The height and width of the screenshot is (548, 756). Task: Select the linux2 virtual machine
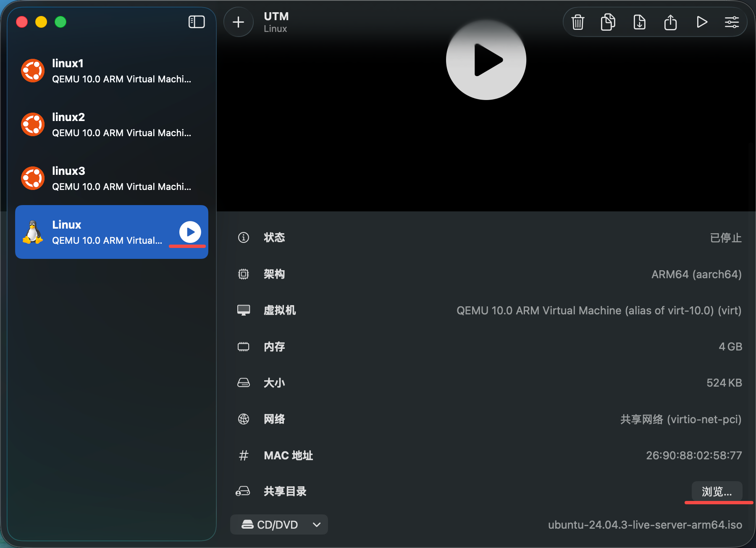112,124
